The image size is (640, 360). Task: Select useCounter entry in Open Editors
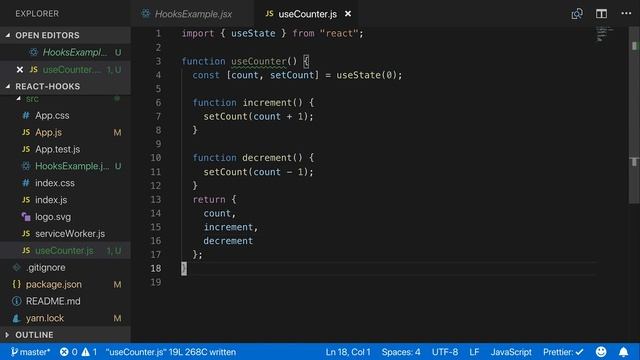tap(65, 70)
